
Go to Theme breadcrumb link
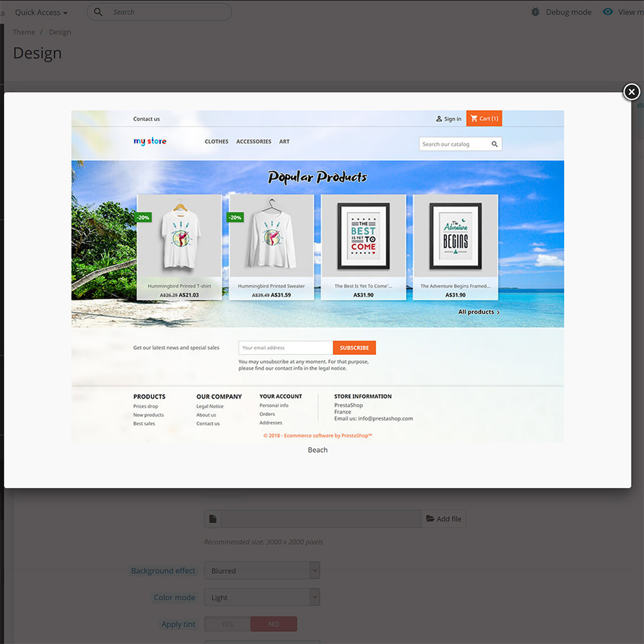pyautogui.click(x=24, y=32)
